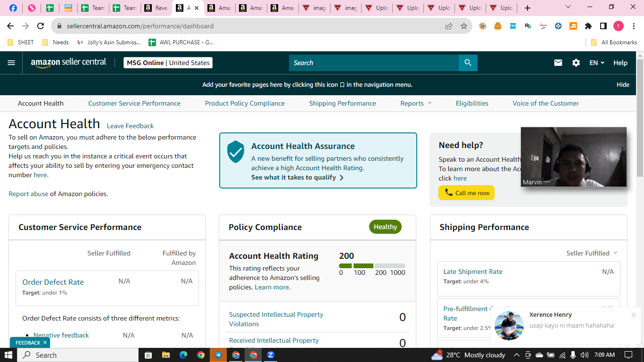Click the magnifier search button
This screenshot has height=362, width=644.
tap(468, 63)
